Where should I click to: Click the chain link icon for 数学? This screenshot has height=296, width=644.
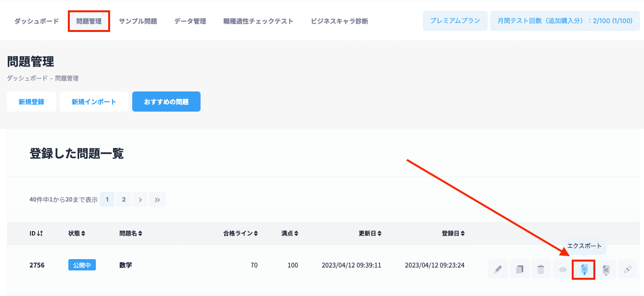click(x=627, y=269)
